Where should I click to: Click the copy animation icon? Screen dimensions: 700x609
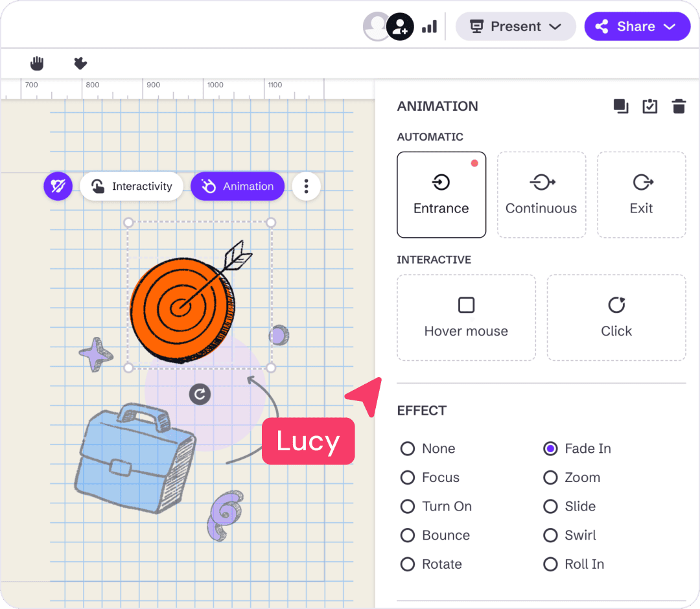coord(621,106)
